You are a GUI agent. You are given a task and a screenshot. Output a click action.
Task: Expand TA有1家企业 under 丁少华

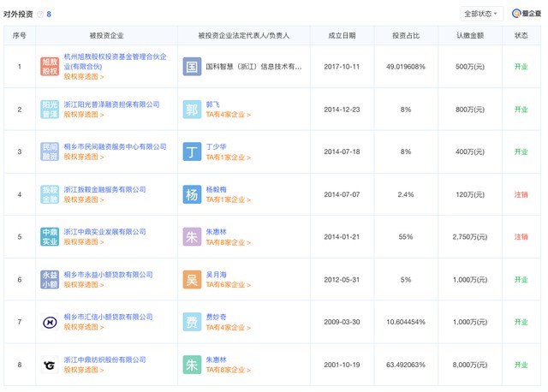229,157
